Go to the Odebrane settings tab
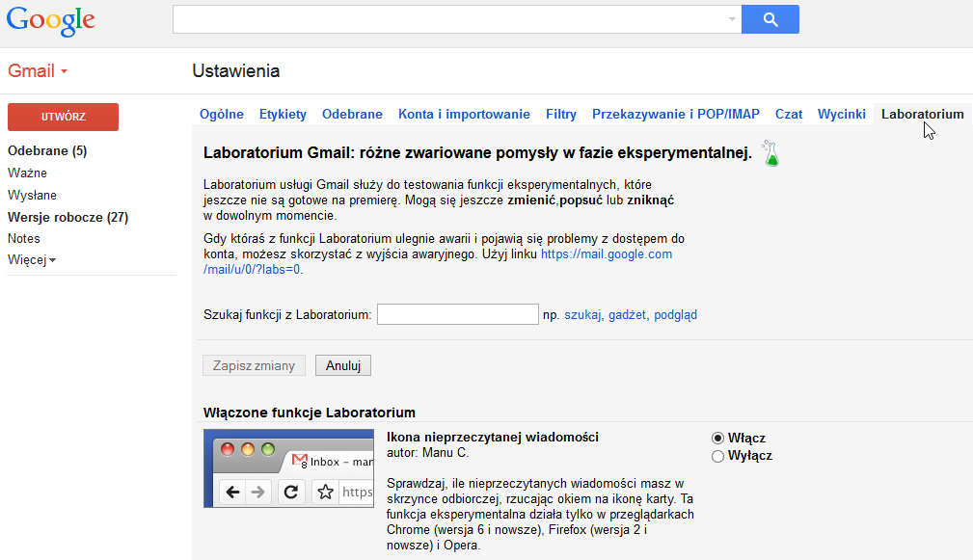This screenshot has height=560, width=973. coord(353,114)
